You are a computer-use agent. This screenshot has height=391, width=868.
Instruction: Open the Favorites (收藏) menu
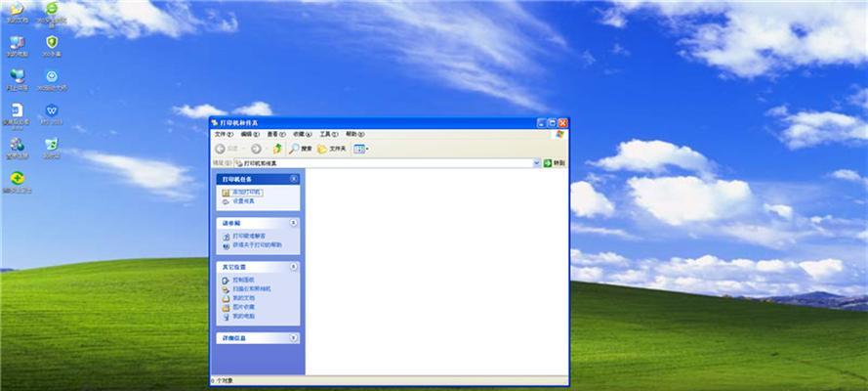303,134
